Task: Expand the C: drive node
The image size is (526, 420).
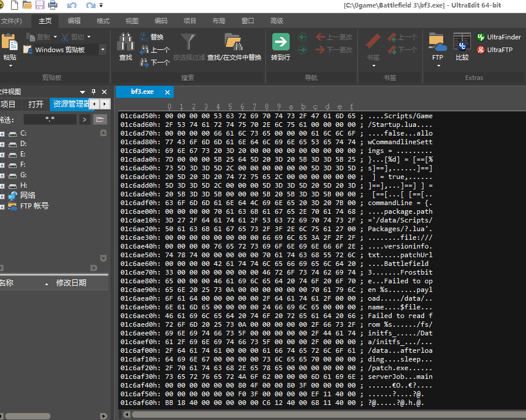Action: click(2, 134)
